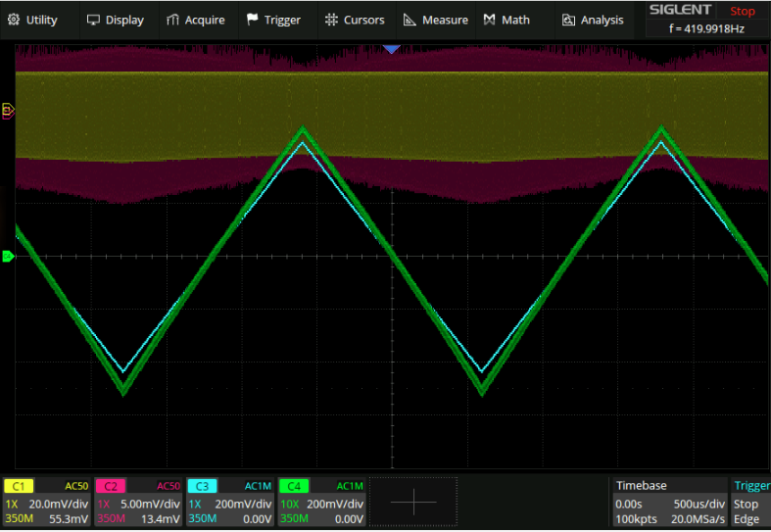This screenshot has width=771, height=532.
Task: Click the Math menu icon
Action: tap(490, 20)
